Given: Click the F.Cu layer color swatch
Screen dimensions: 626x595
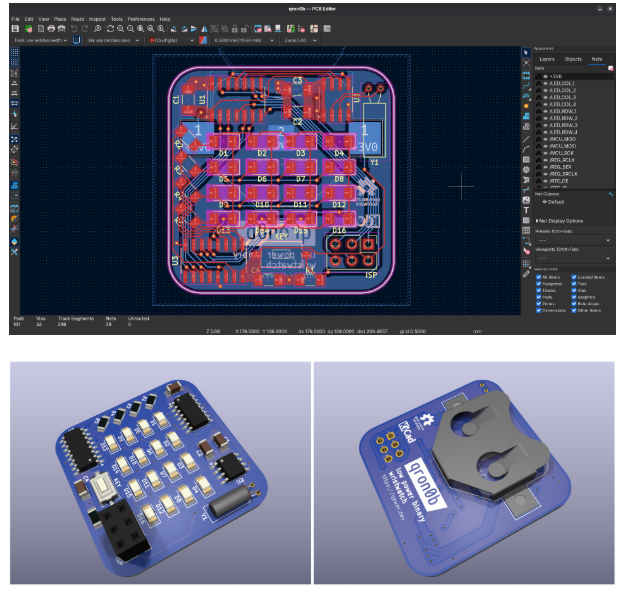Looking at the screenshot, I should pyautogui.click(x=151, y=40).
